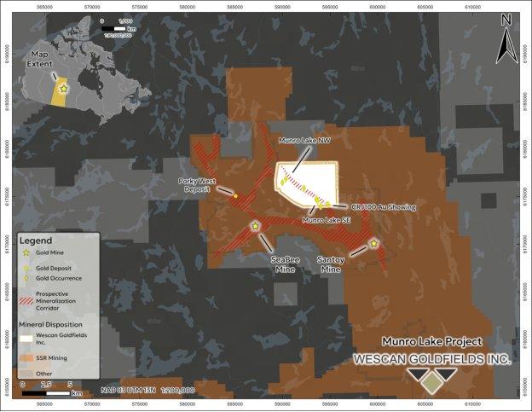This screenshot has width=532, height=412.
Task: Click the Gold Mine star in legend
Action: point(26,252)
